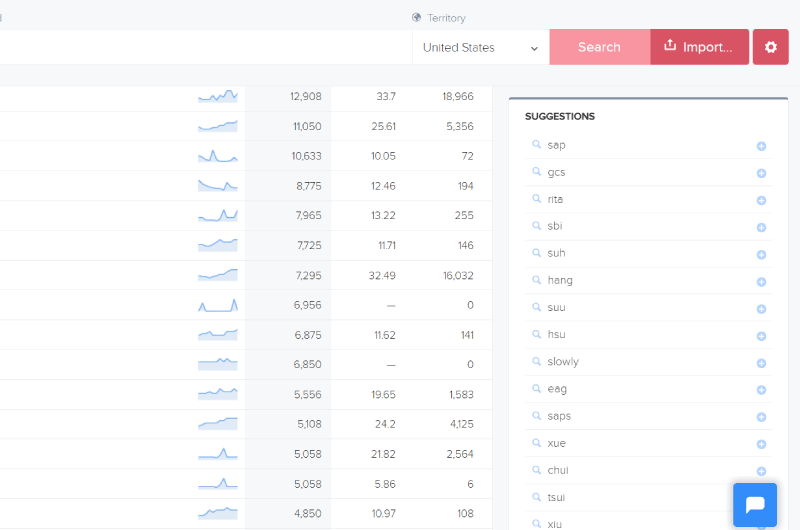Viewport: 800px width, 530px height.
Task: Select the 'gcs' suggestion keyword
Action: tap(556, 172)
